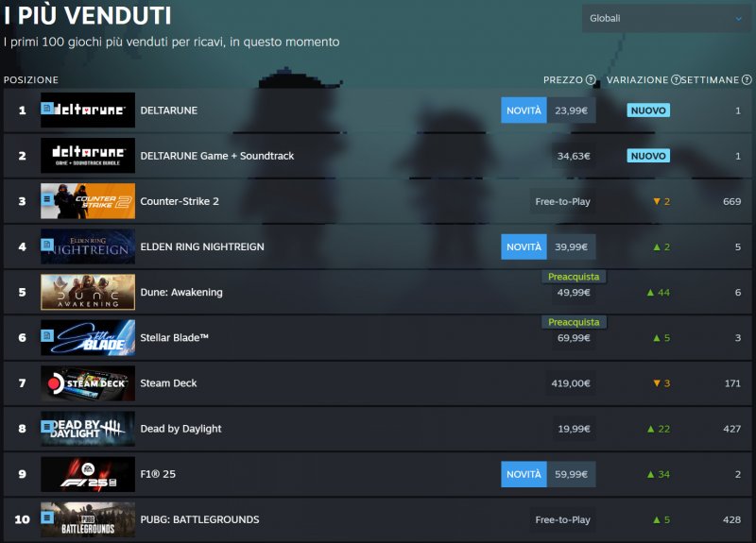
Task: Open the Globali region dropdown
Action: (666, 18)
